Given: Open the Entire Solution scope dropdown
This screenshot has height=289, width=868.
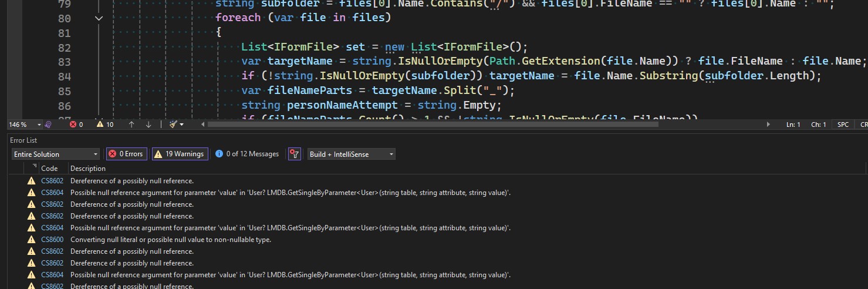Looking at the screenshot, I should coord(56,154).
